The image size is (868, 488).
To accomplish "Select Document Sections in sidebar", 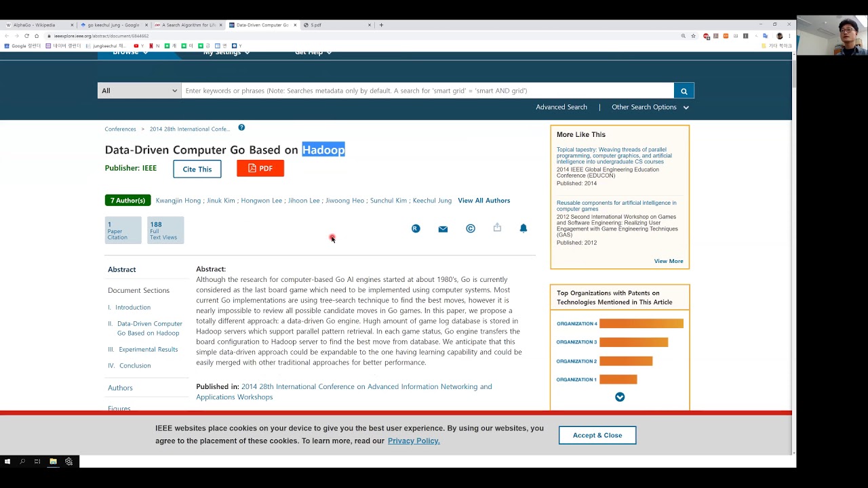I will (x=138, y=291).
